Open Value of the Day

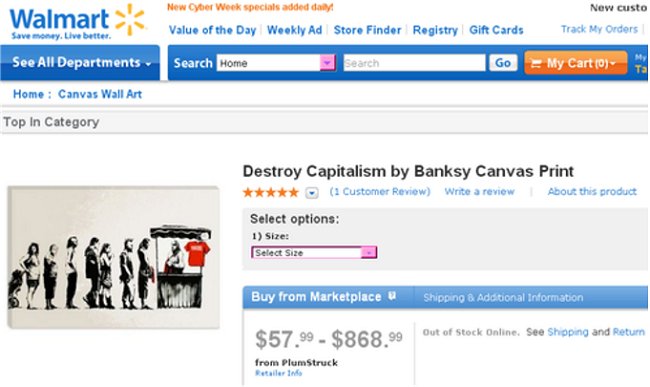(x=212, y=30)
